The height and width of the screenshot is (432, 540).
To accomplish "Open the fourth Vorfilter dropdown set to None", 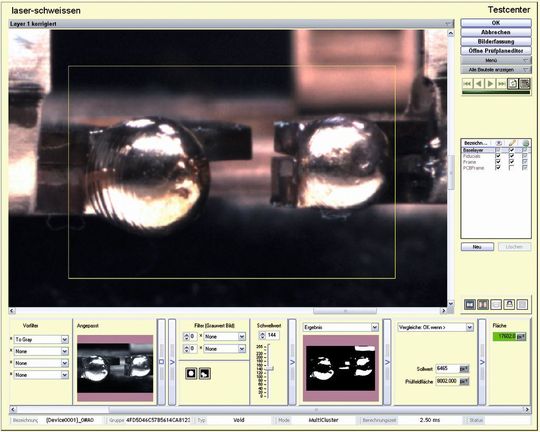I will click(x=41, y=375).
